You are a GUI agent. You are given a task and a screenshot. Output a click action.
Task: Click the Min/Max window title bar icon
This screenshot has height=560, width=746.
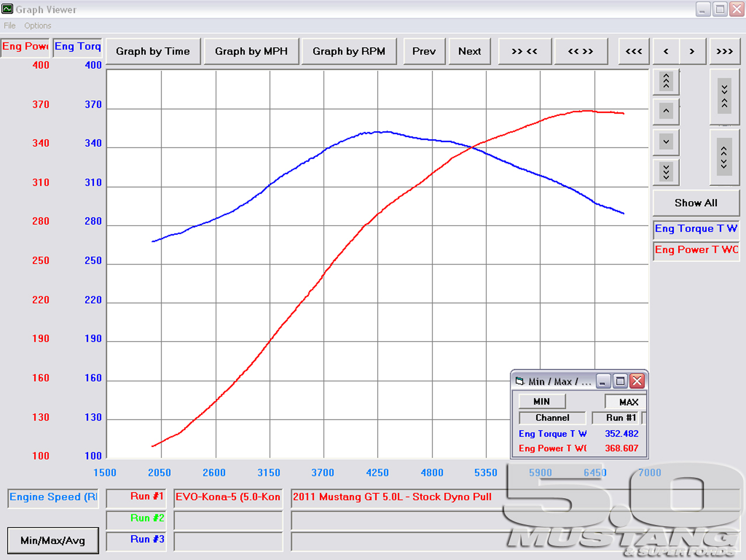pos(520,381)
